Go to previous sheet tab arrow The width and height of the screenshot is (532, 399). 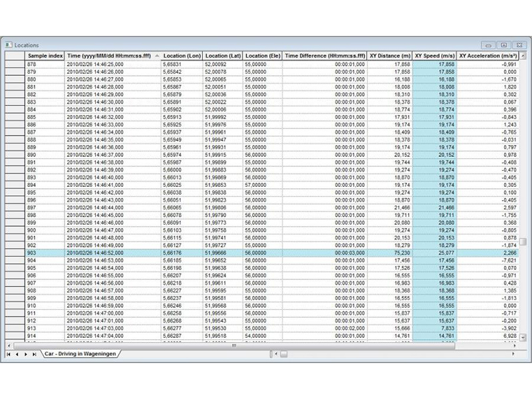[17, 354]
